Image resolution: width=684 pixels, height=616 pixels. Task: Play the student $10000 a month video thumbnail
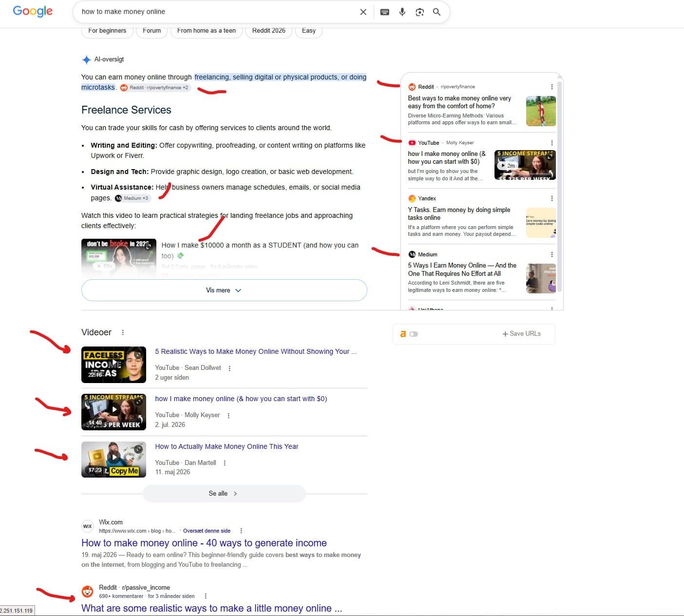click(x=119, y=258)
